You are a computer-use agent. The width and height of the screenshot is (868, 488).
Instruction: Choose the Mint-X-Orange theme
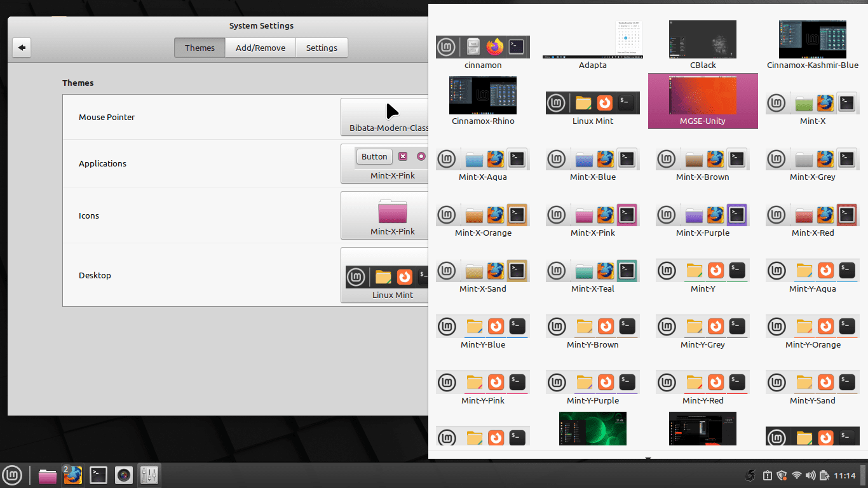(483, 220)
